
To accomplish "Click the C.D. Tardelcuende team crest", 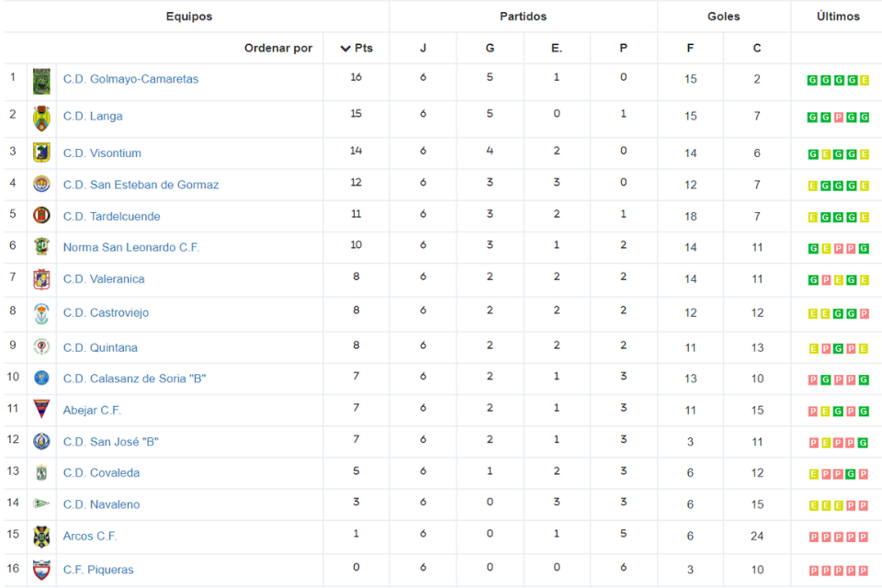I will pyautogui.click(x=41, y=216).
